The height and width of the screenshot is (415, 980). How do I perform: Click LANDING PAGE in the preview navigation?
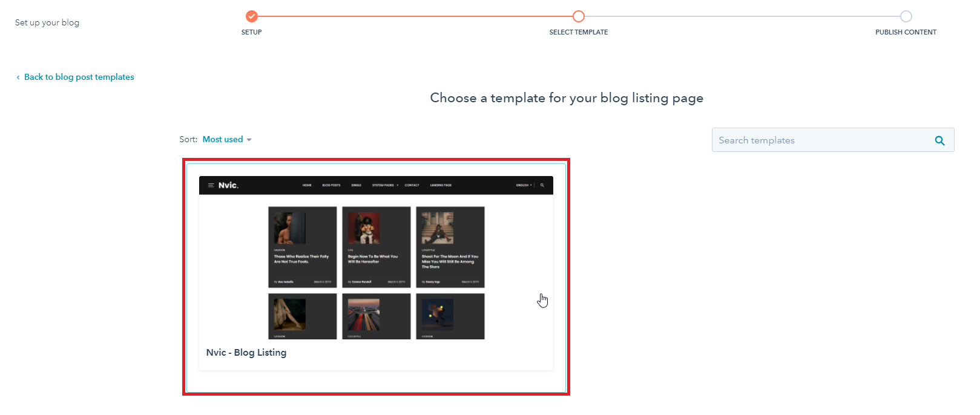point(441,185)
